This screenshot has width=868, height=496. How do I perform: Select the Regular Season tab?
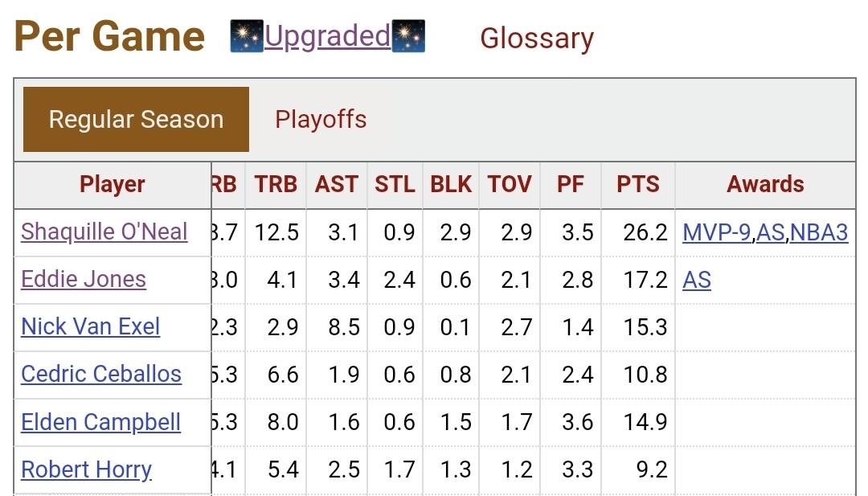(136, 120)
